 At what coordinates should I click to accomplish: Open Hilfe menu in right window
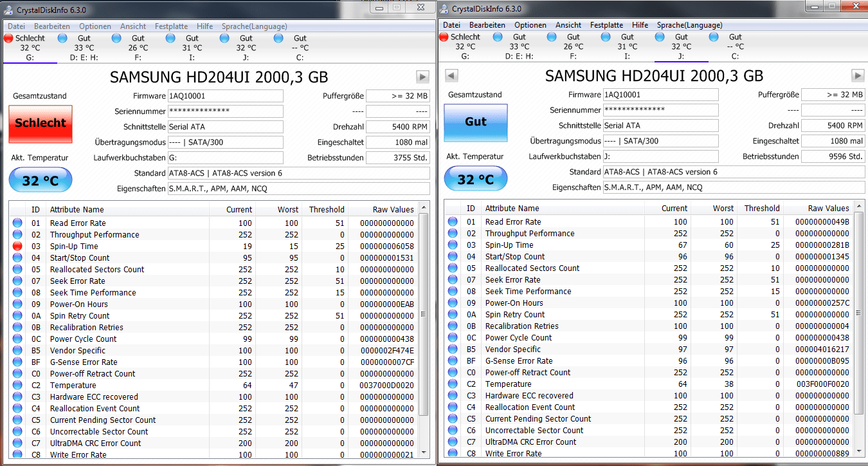(x=640, y=25)
